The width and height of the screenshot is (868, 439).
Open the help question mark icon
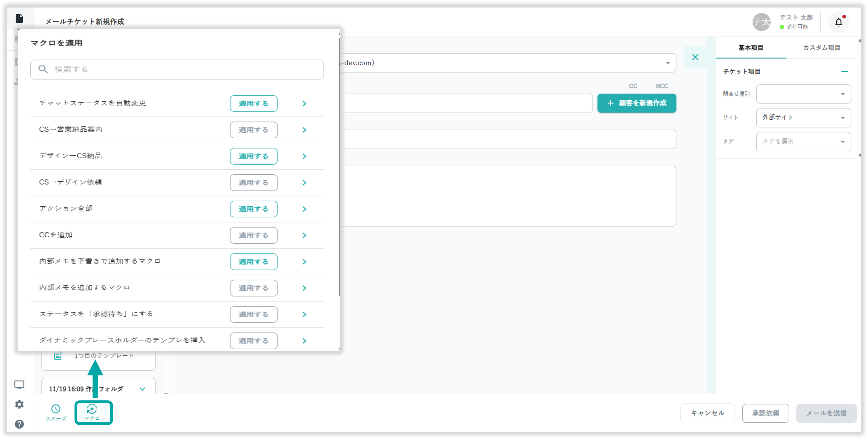pos(20,424)
